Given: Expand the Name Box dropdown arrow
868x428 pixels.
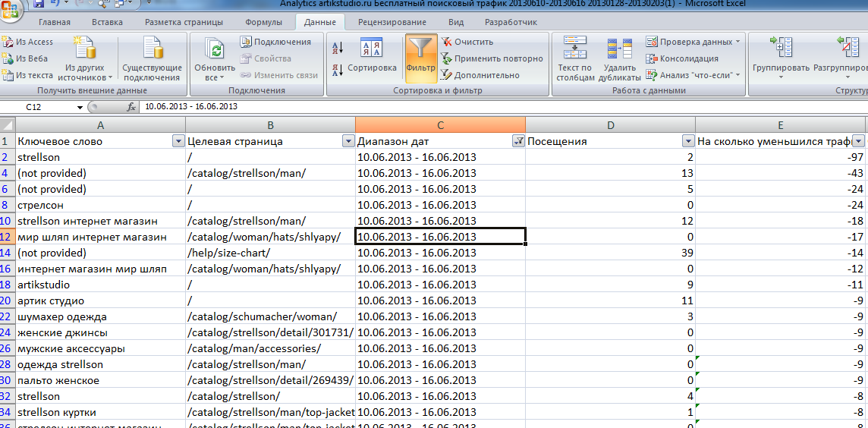Looking at the screenshot, I should coord(80,107).
